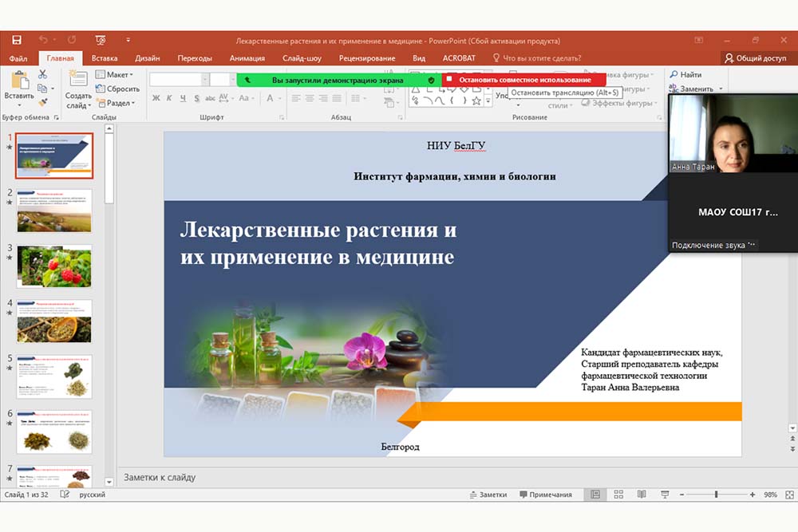Expand the Заменить dropdown arrow

pos(721,89)
